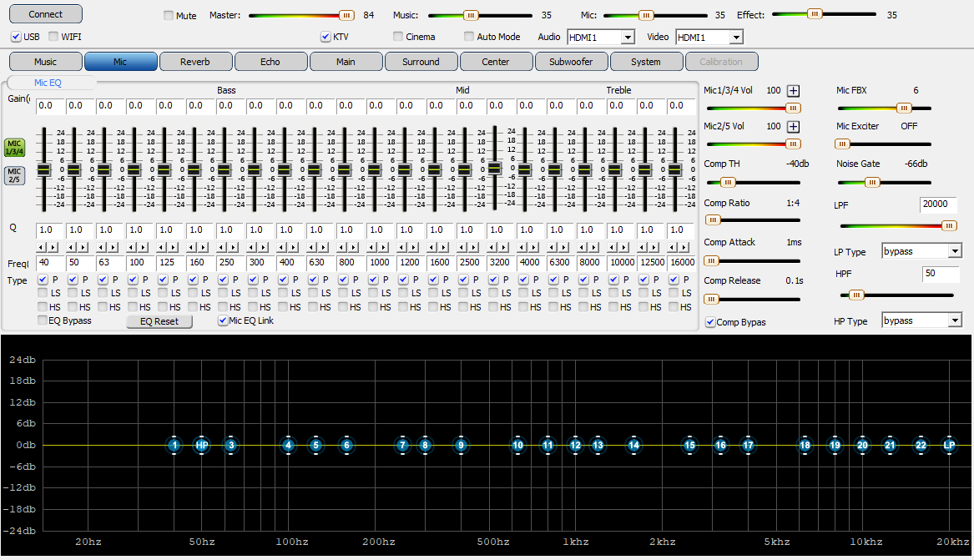Click the plus button beside Mic2/5 Vol

[x=794, y=127]
